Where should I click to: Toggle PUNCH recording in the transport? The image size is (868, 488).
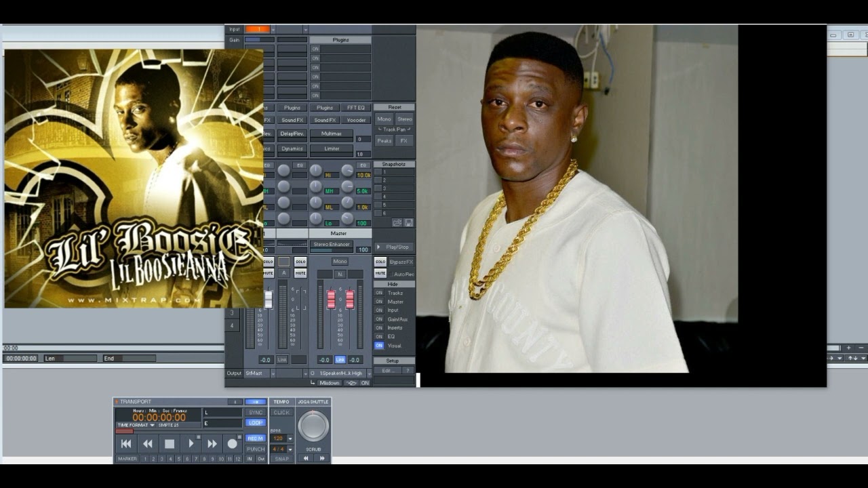click(x=256, y=449)
